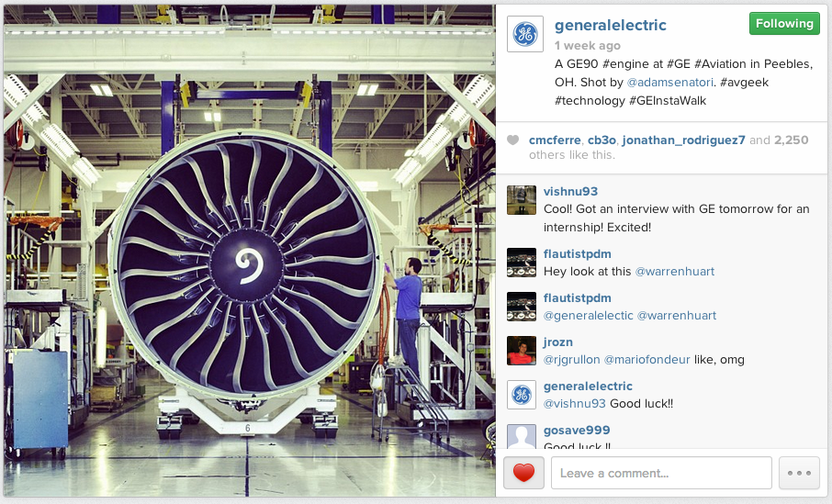This screenshot has height=504, width=832.
Task: Open jonathan_rodriguez7 profile link
Action: click(x=683, y=140)
